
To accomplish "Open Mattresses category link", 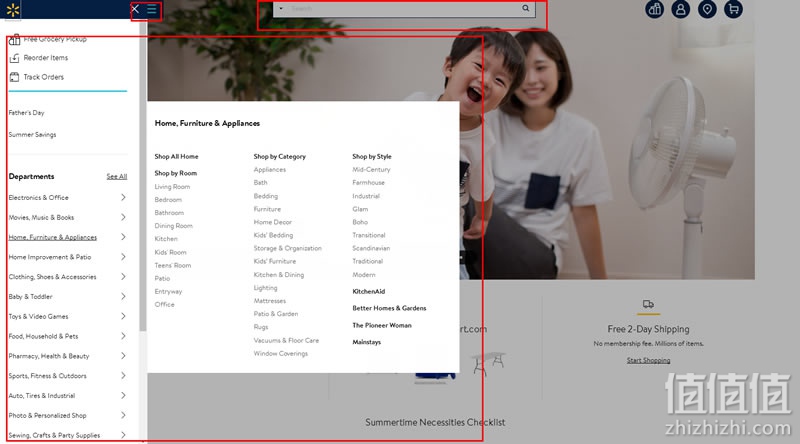I will click(x=270, y=301).
